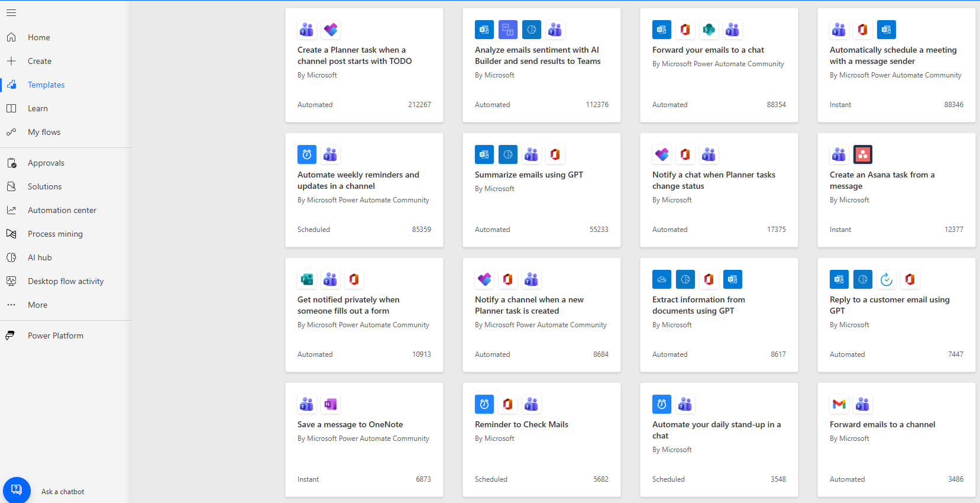Open the Ask a chatbot button
Viewport: 980px width, 503px height.
coord(17,491)
